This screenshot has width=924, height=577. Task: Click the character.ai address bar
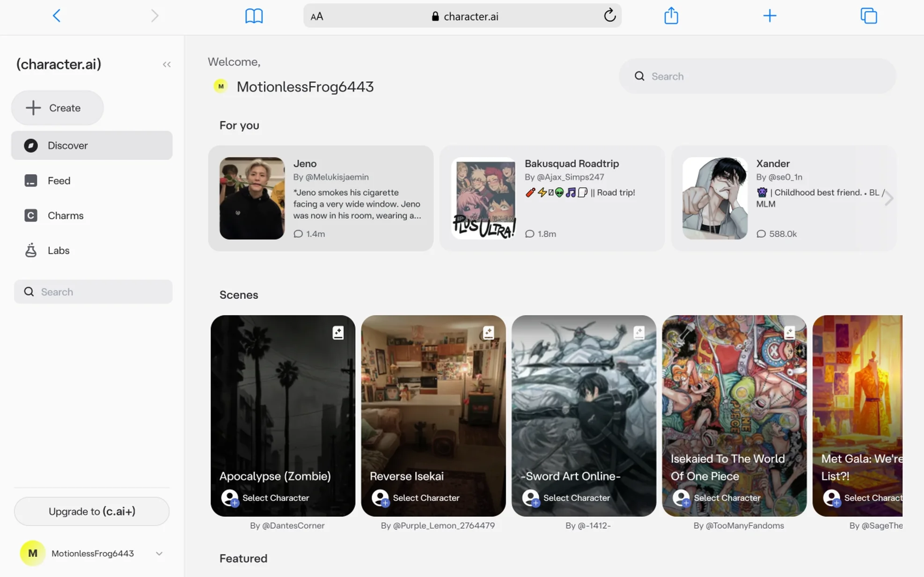click(x=462, y=16)
